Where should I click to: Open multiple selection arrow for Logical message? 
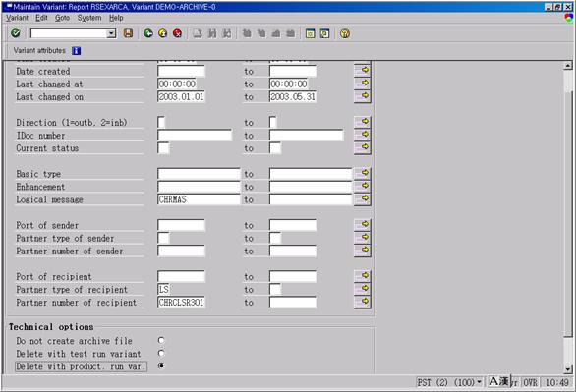coord(362,199)
